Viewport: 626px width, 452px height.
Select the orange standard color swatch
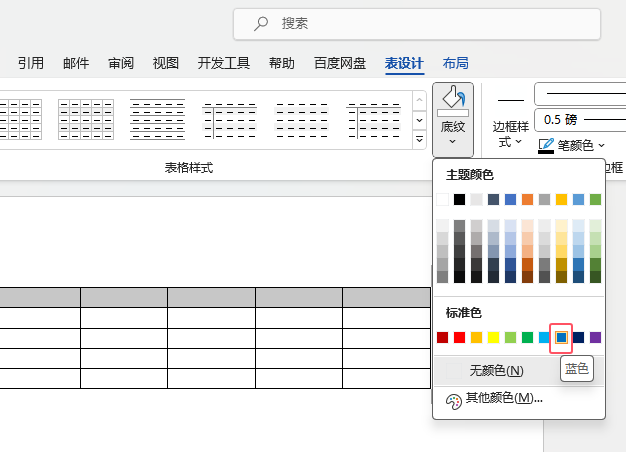point(476,337)
